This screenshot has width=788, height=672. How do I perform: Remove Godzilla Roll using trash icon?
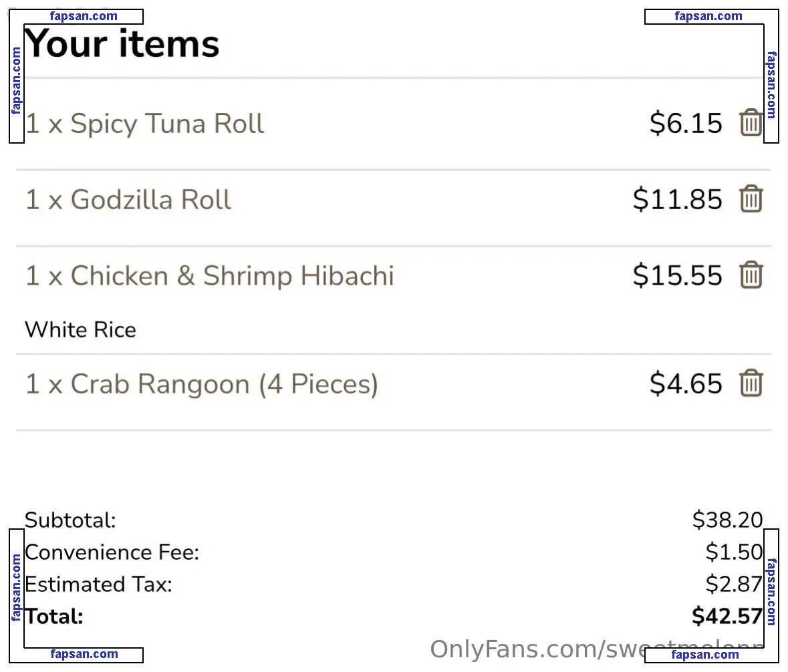[751, 199]
